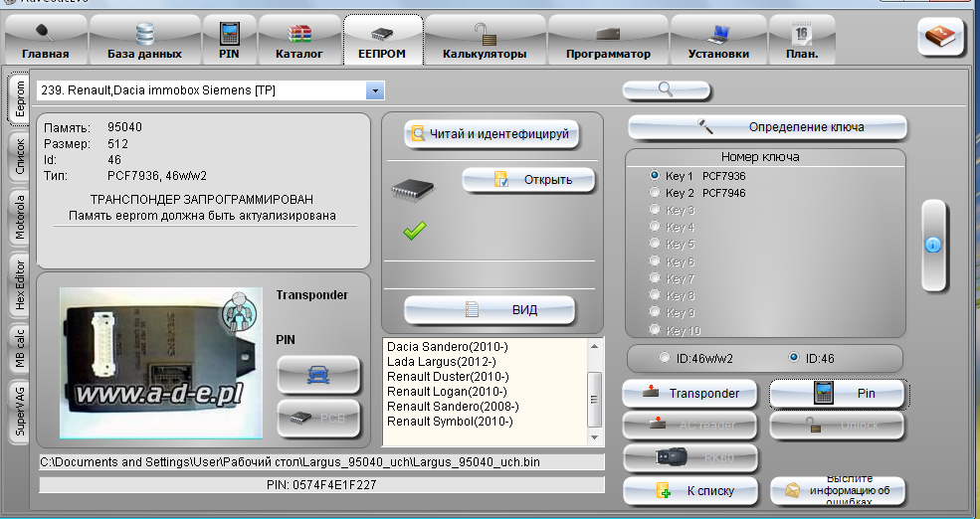Screen dimensions: 980x519
Task: Click the blue car icon button
Action: (x=318, y=375)
